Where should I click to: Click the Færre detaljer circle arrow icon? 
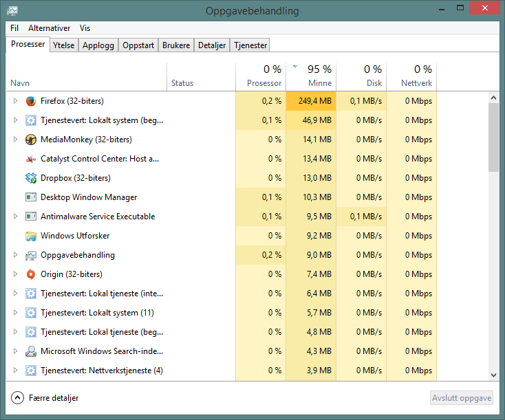click(17, 398)
